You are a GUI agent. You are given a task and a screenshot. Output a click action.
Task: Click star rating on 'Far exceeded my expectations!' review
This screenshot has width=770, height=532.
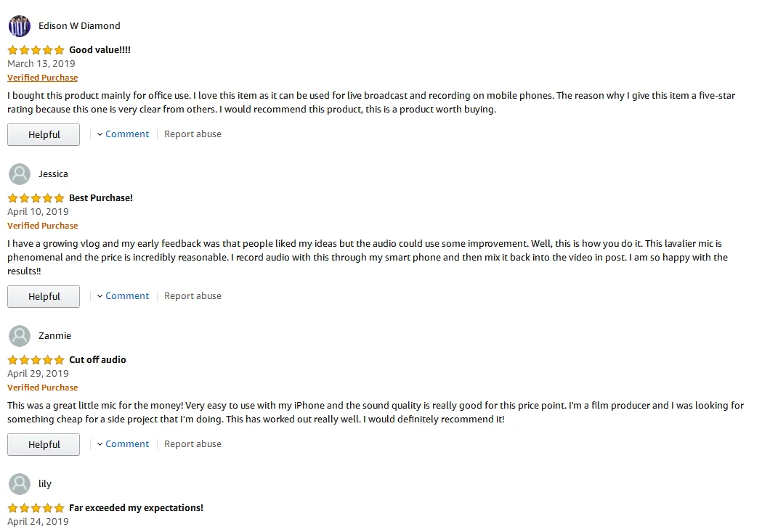(x=36, y=508)
